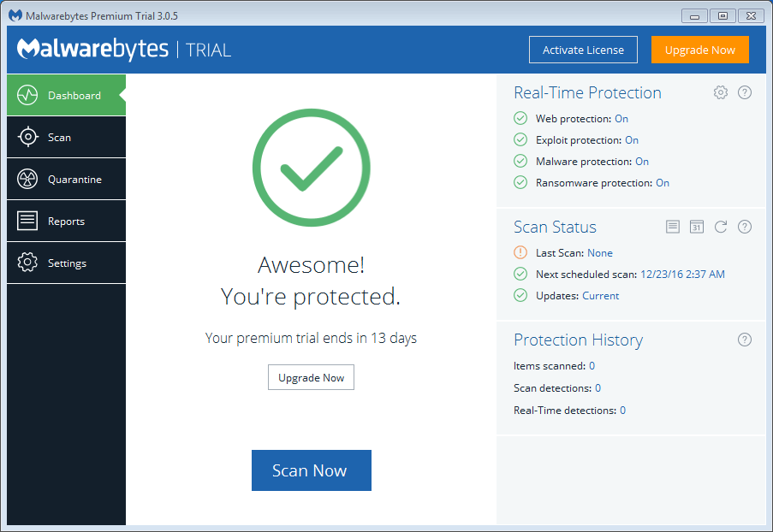773x532 pixels.
Task: Click the Scan Status help icon
Action: point(745,227)
